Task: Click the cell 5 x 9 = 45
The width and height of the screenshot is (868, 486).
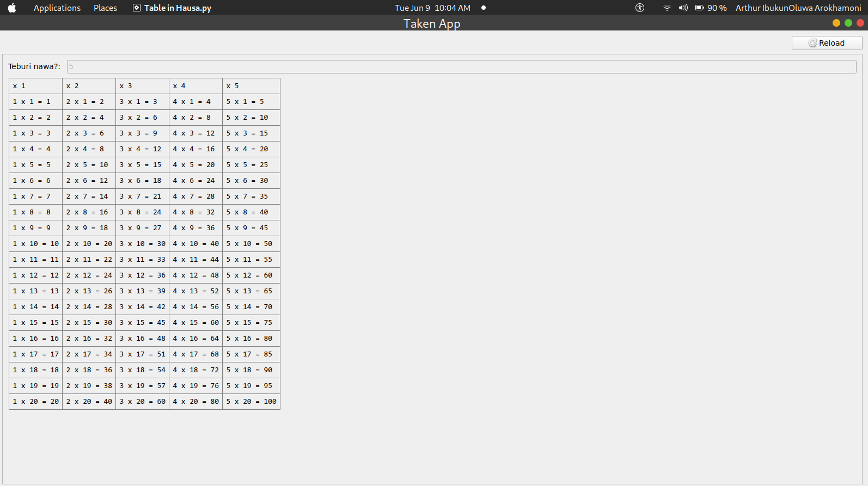Action: tap(252, 228)
